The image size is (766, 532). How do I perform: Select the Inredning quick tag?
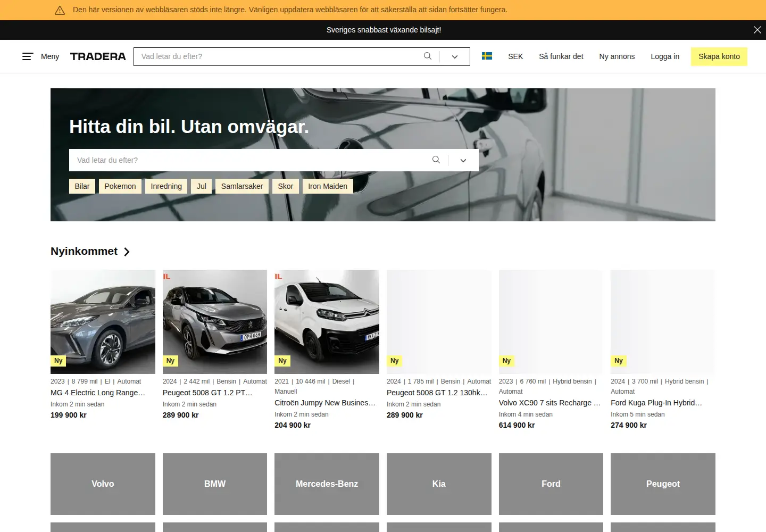click(x=166, y=186)
